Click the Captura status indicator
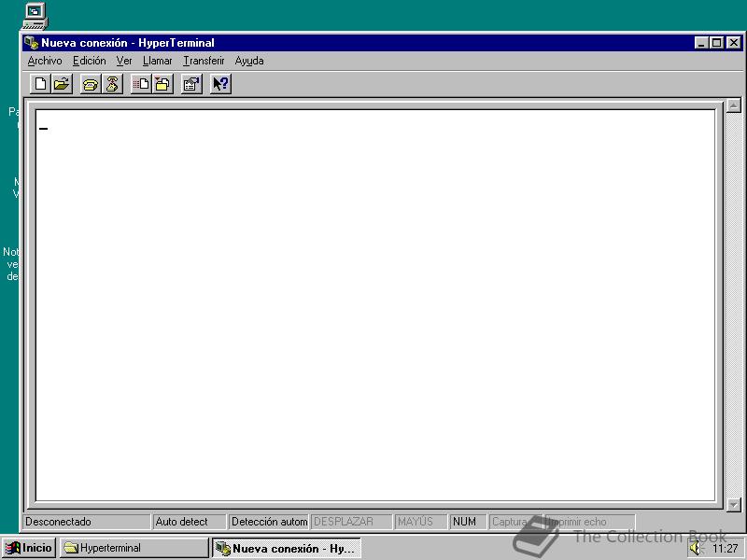 point(515,522)
